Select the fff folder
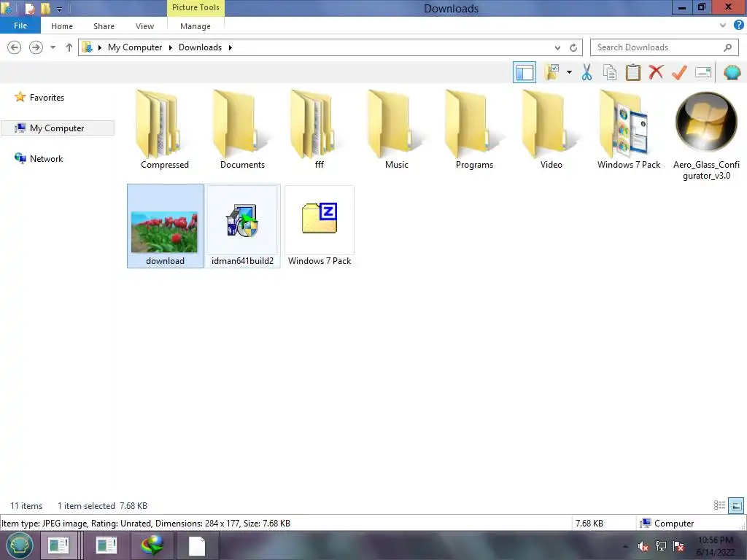This screenshot has height=560, width=747. tap(320, 130)
